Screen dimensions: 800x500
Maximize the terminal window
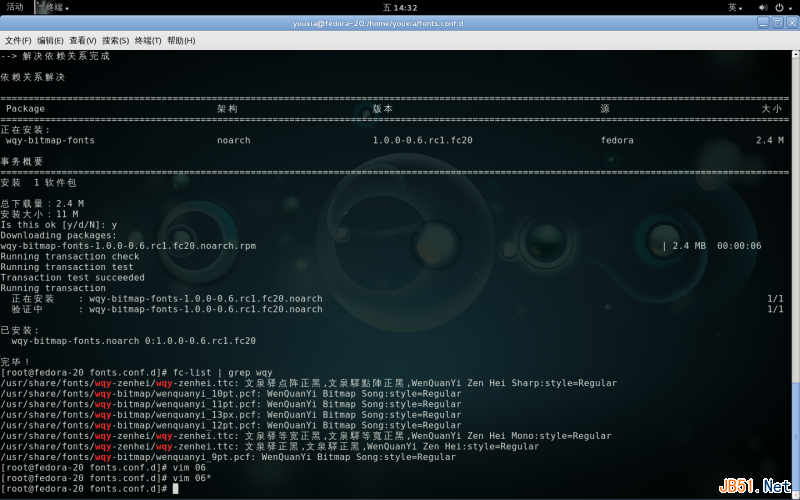click(x=778, y=23)
